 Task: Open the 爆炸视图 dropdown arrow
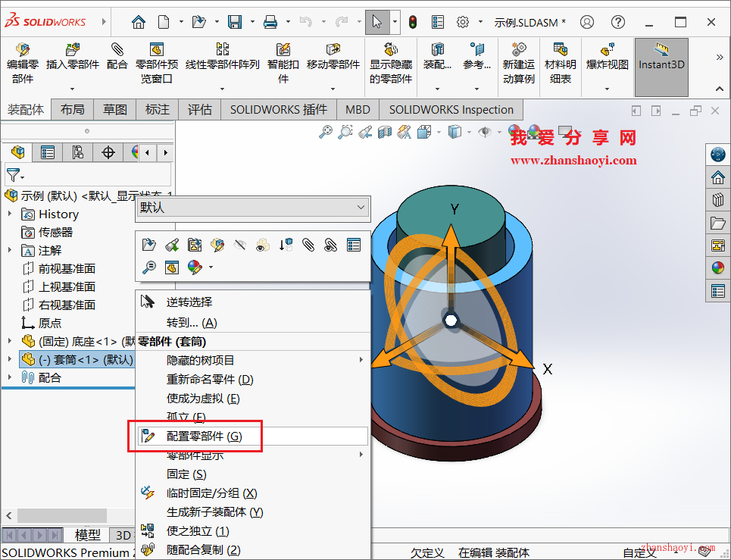pyautogui.click(x=607, y=89)
